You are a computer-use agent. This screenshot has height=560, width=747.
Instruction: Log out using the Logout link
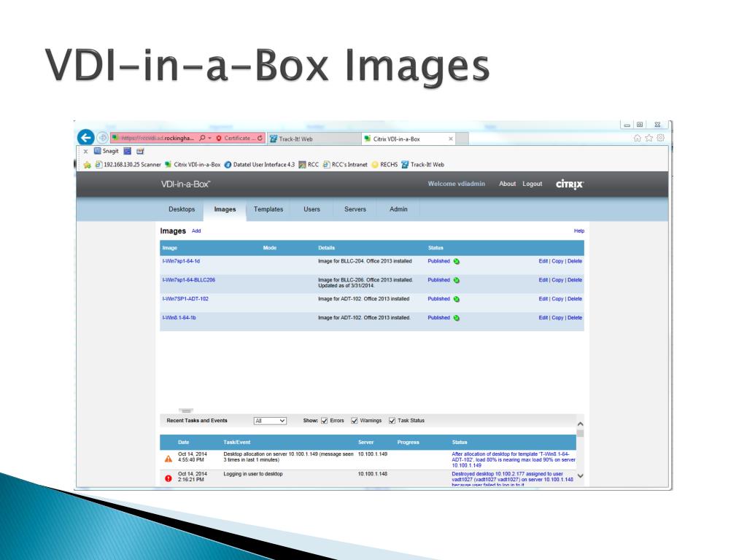(x=532, y=184)
